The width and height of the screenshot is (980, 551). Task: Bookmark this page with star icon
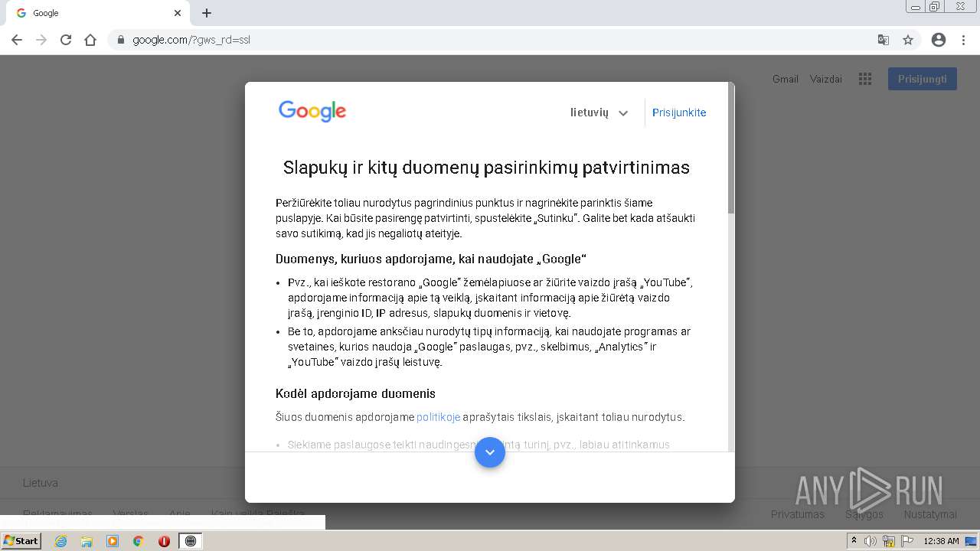click(x=908, y=40)
